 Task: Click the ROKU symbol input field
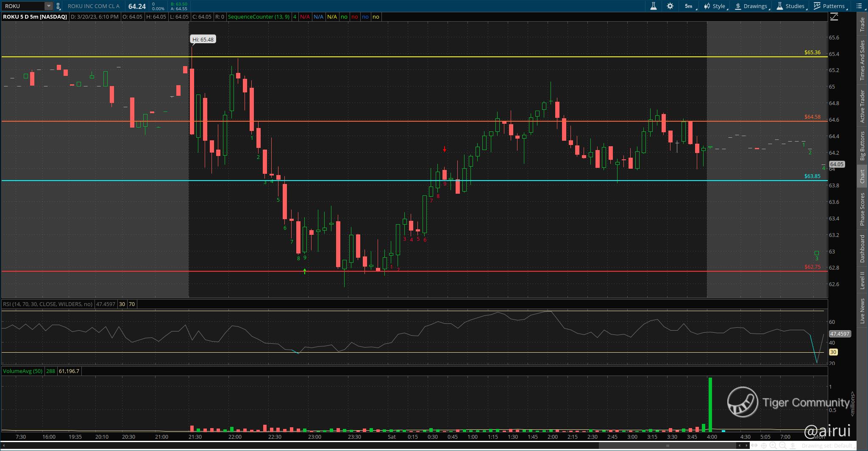click(23, 6)
